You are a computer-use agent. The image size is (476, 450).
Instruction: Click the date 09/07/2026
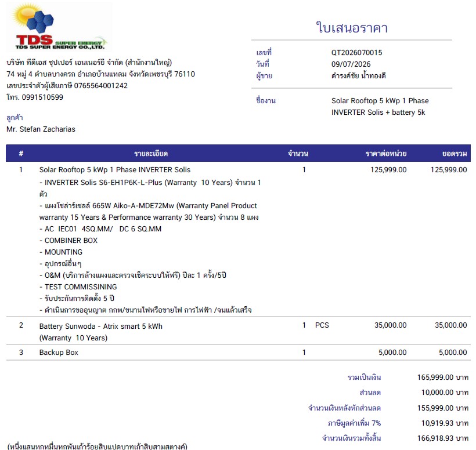click(351, 64)
